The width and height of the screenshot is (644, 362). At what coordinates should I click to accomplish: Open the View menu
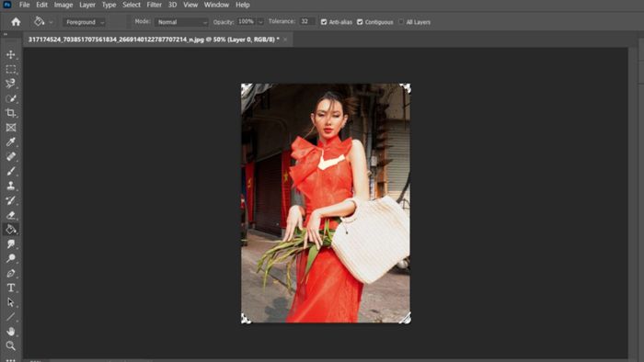coord(190,5)
